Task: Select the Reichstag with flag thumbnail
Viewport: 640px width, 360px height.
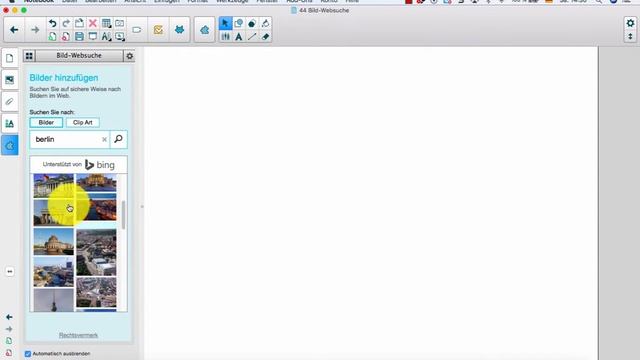Action: [x=53, y=186]
